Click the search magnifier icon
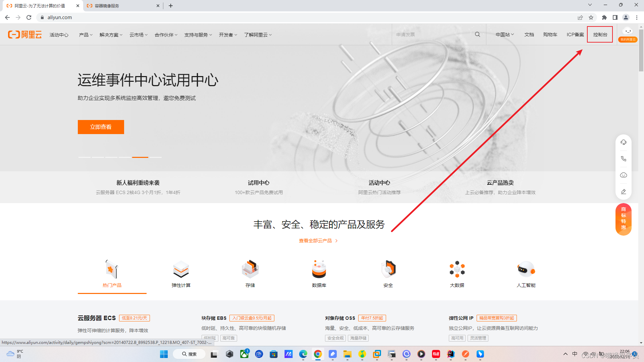 [477, 35]
